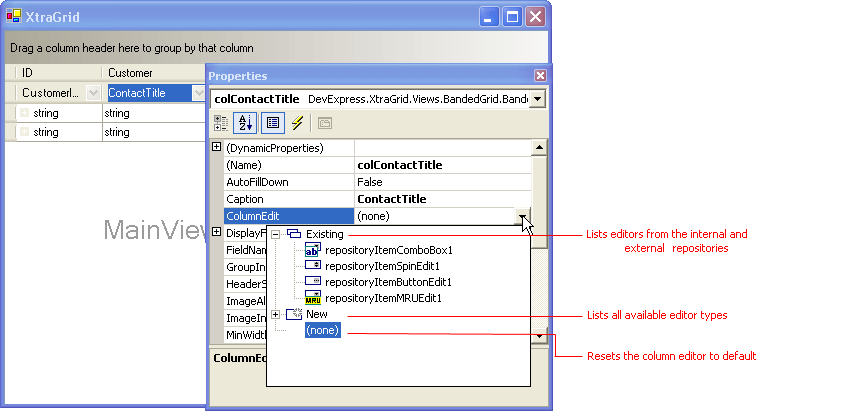Click the Existing node folder icon
The width and height of the screenshot is (850, 412).
point(293,234)
